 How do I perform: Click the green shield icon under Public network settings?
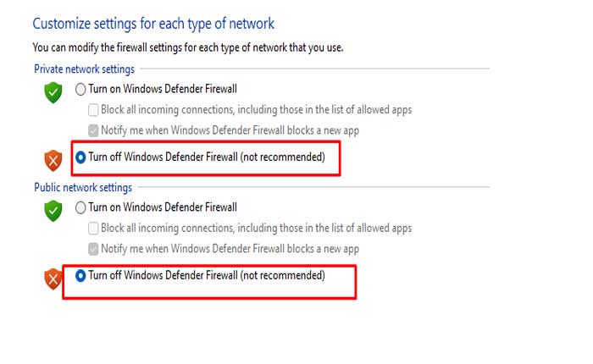click(53, 211)
